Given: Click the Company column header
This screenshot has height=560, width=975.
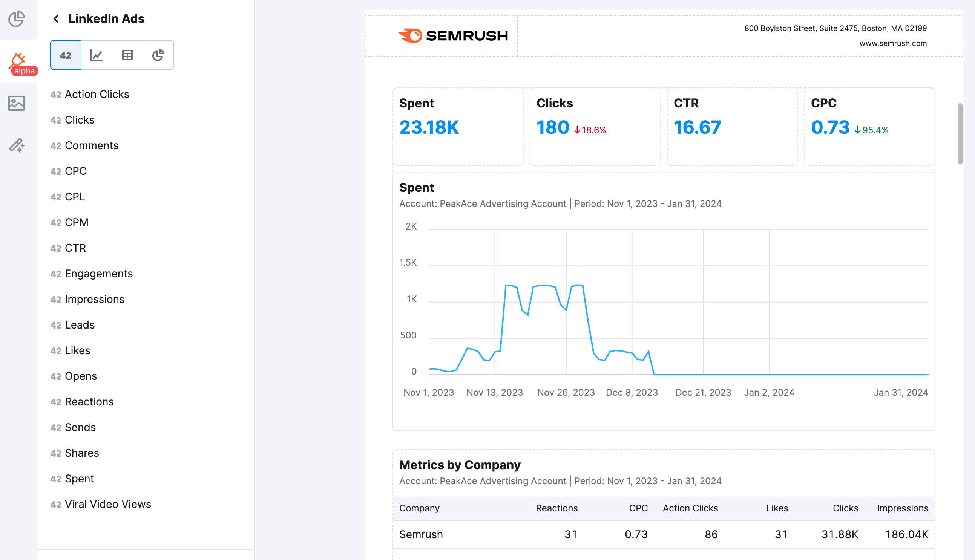Looking at the screenshot, I should 419,508.
